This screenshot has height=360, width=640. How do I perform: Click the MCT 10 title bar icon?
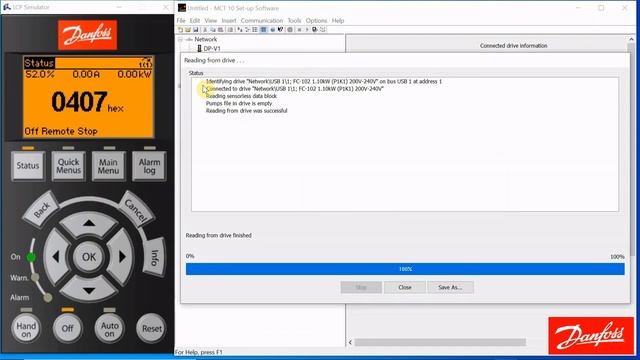coord(182,8)
